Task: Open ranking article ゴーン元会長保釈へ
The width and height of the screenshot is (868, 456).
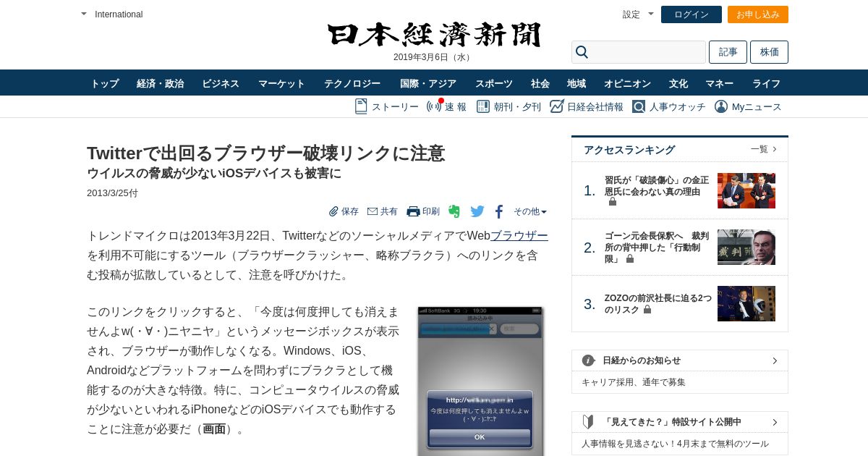Action: (x=657, y=247)
